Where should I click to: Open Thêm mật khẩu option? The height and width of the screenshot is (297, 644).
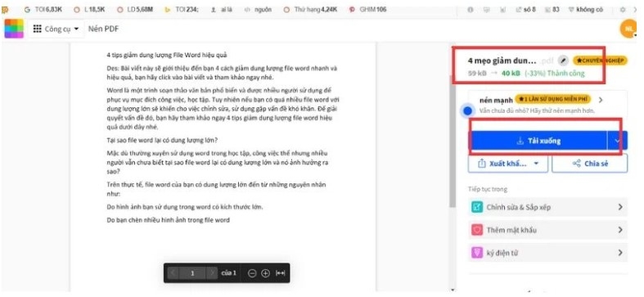(x=548, y=230)
